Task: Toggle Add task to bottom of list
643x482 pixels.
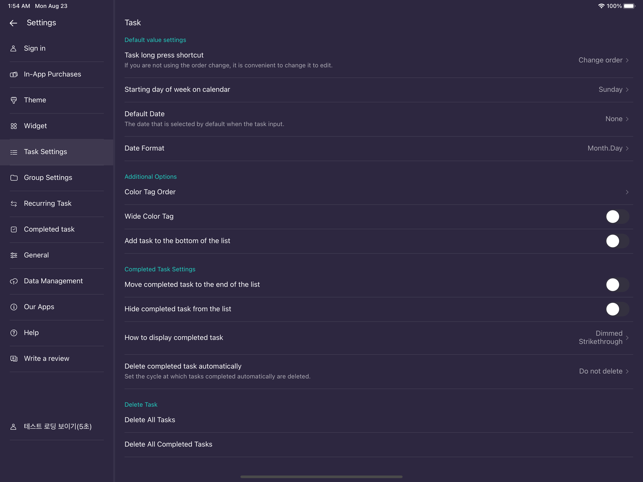Action: pos(617,241)
